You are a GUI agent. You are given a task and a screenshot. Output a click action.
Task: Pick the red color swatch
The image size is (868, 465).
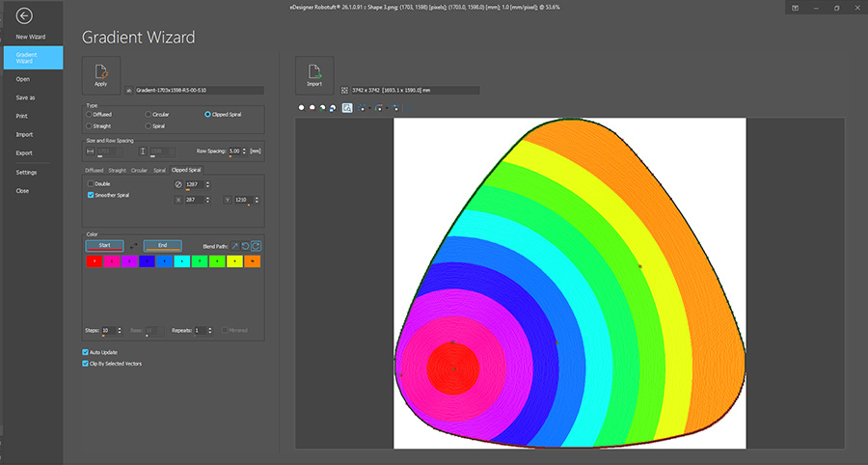click(x=95, y=261)
